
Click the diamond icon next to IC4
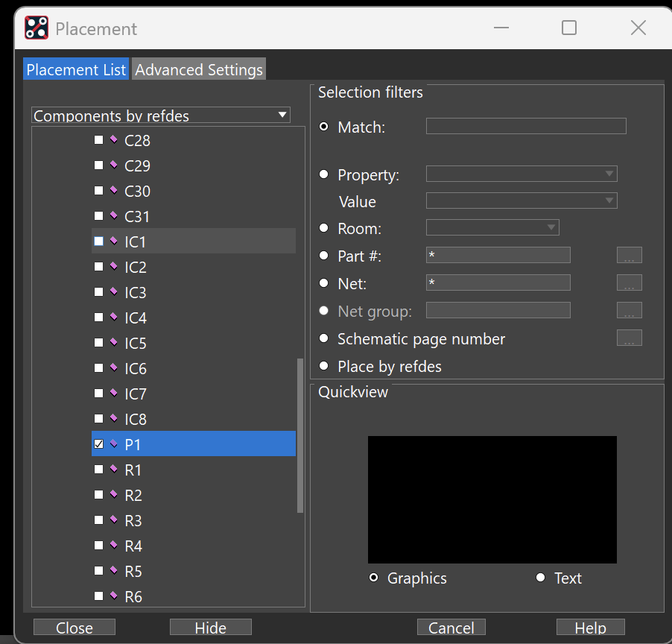(113, 317)
